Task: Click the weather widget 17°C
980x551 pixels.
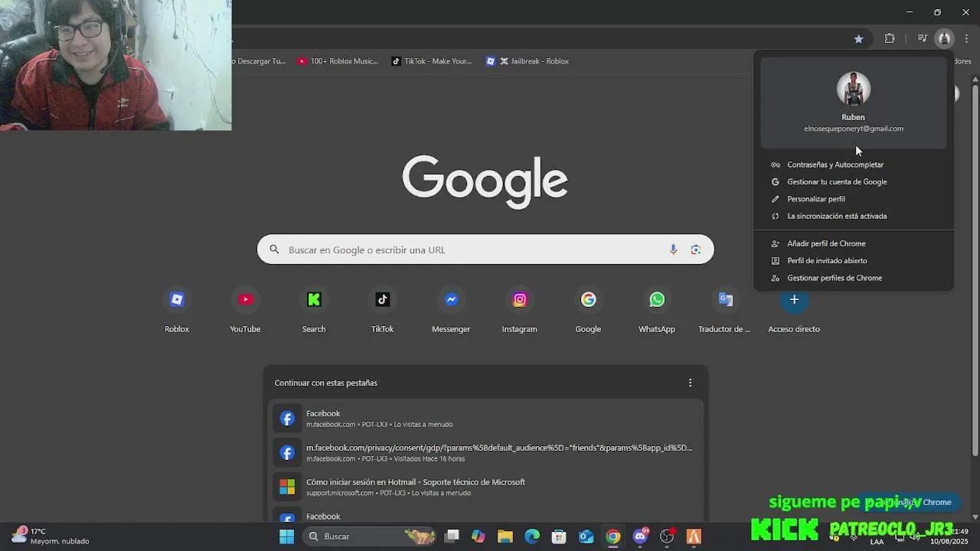Action: click(x=51, y=536)
